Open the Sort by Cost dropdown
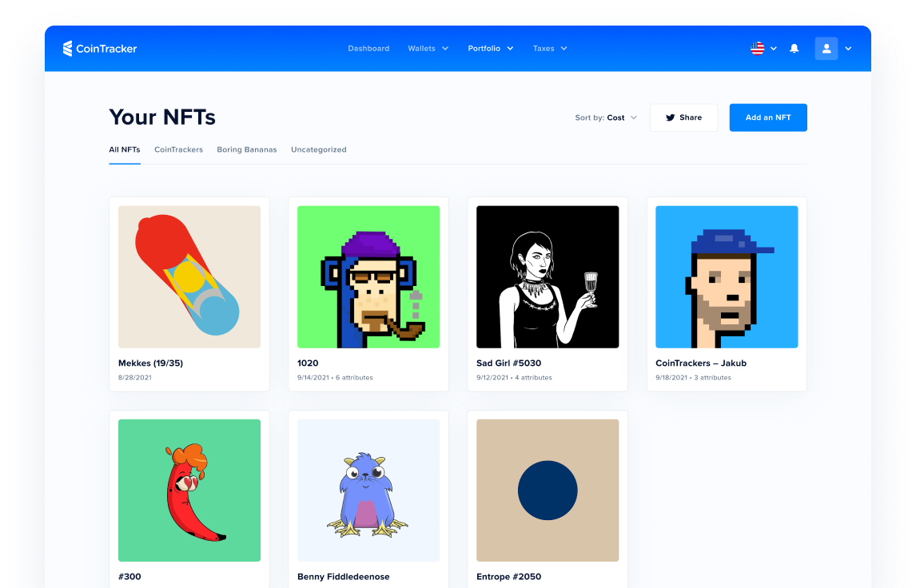The height and width of the screenshot is (588, 916). coord(606,117)
